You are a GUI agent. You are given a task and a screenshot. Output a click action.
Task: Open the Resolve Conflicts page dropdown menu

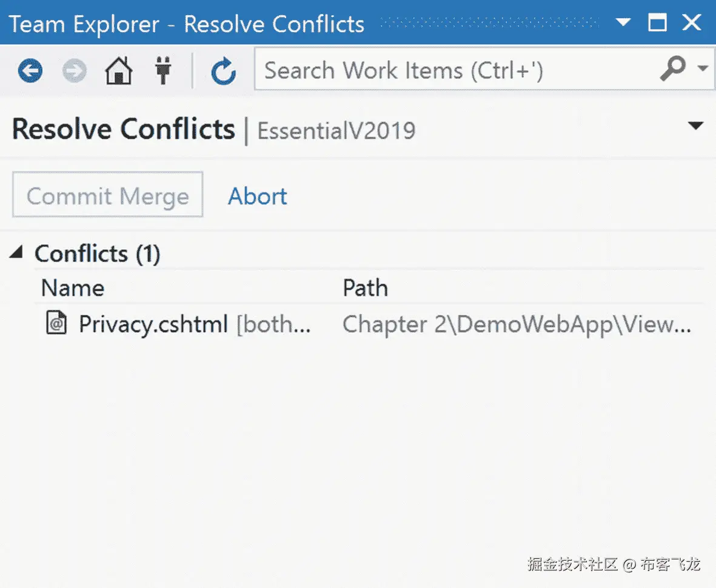click(x=695, y=126)
